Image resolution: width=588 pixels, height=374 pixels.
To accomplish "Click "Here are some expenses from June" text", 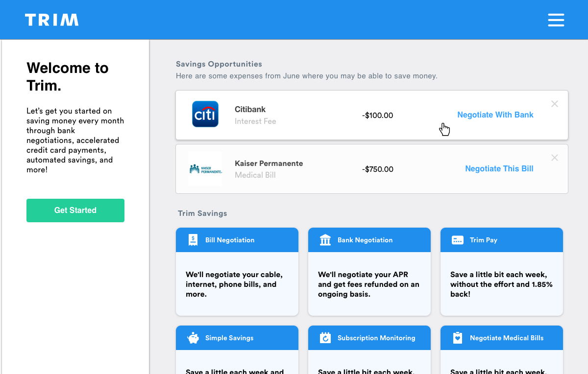I will (x=307, y=76).
